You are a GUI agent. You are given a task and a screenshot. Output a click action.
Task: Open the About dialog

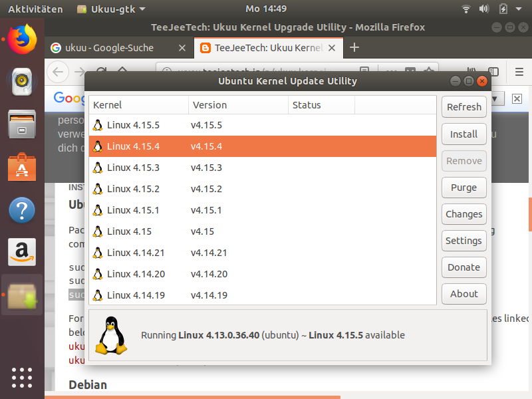pyautogui.click(x=464, y=294)
